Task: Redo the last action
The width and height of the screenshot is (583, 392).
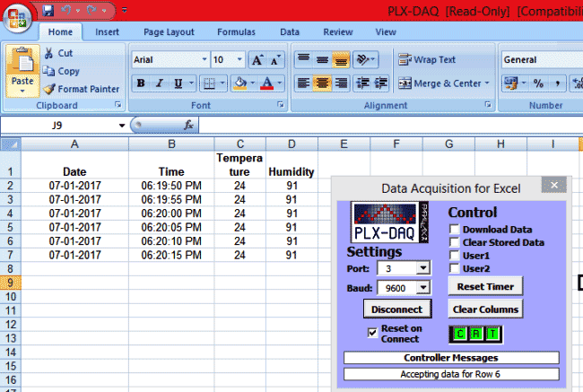Action: [x=92, y=11]
